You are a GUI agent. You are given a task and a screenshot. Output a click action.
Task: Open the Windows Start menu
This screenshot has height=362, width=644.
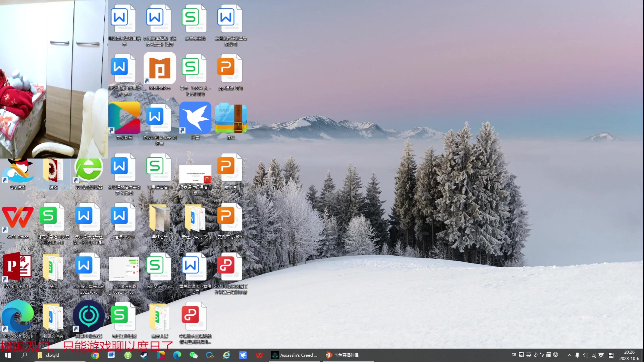(8, 355)
